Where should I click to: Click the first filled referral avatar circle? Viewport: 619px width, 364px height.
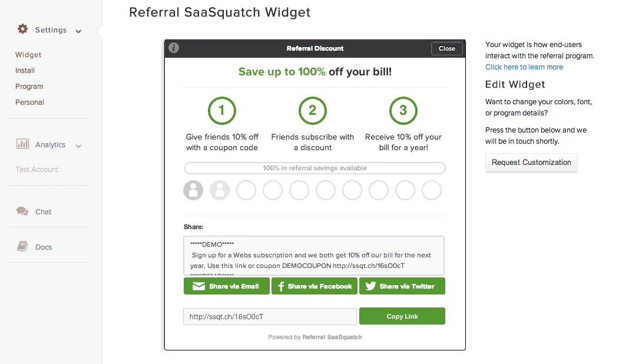[x=193, y=190]
